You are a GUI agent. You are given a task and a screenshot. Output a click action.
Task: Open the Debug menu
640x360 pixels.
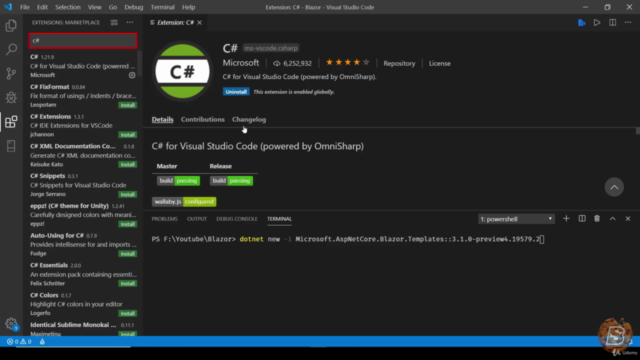pyautogui.click(x=133, y=7)
